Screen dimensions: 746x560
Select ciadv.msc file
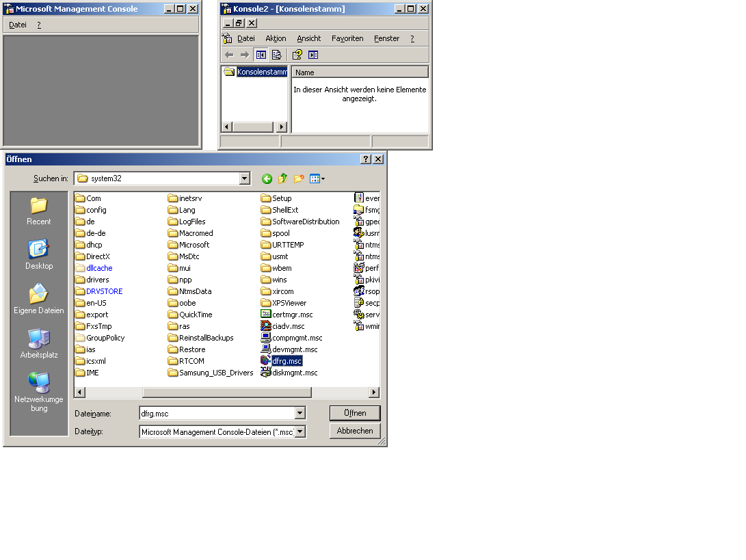282,326
